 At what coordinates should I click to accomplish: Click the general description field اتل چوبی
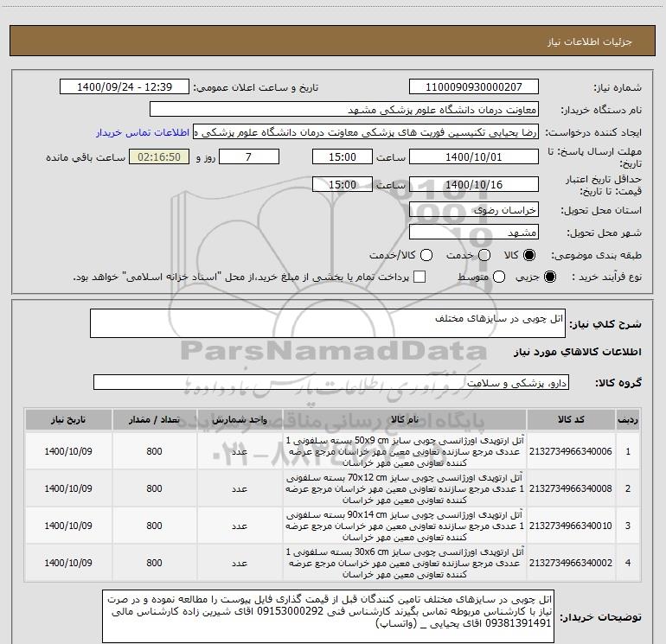pyautogui.click(x=328, y=323)
